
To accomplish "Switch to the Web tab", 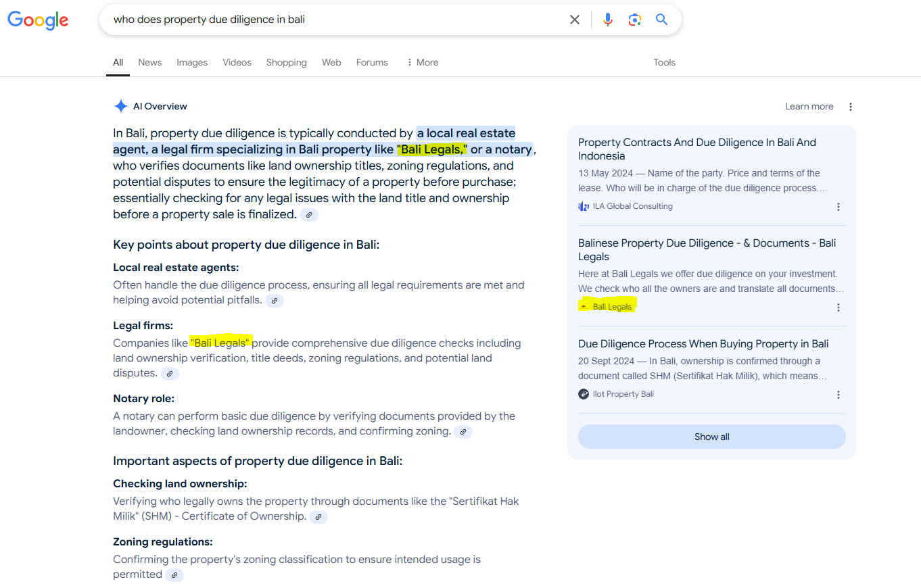I will pyautogui.click(x=331, y=62).
